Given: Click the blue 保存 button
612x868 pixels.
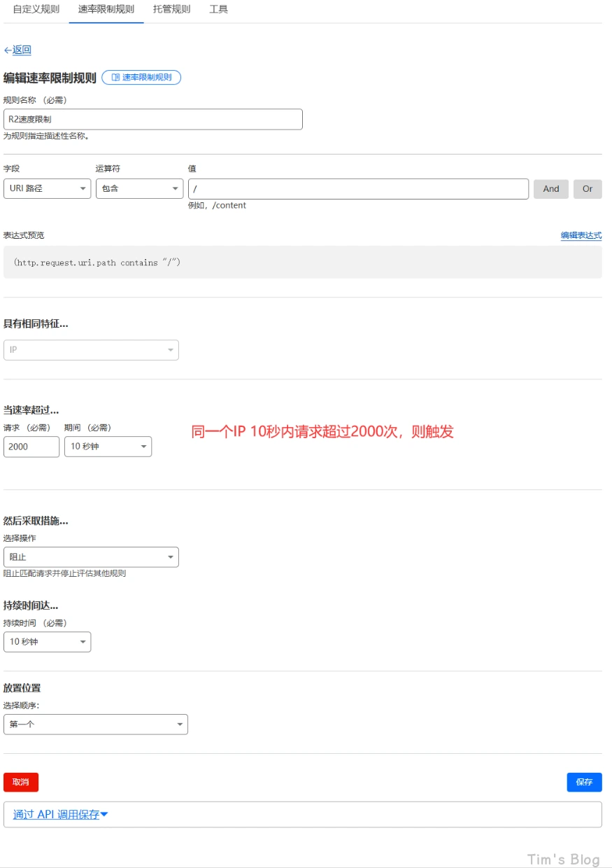Looking at the screenshot, I should pos(584,783).
